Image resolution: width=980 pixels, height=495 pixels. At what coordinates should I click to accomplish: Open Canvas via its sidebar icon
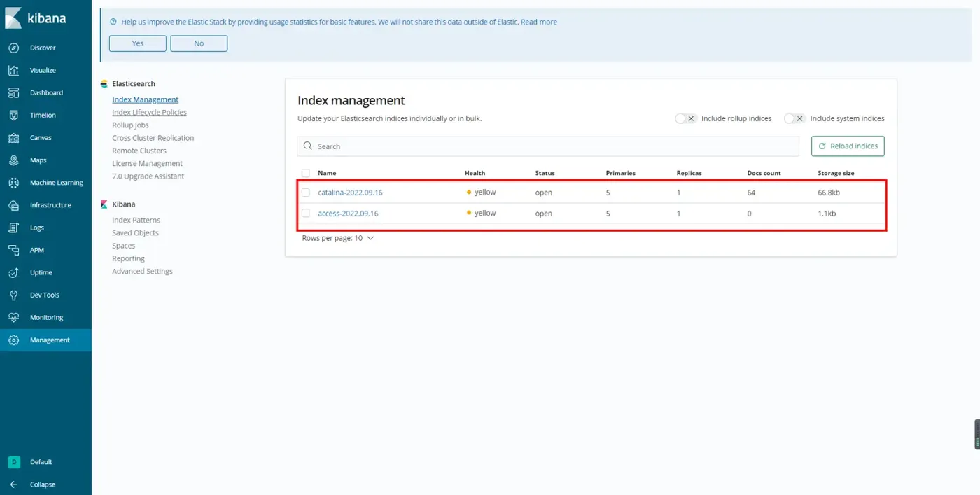coord(13,137)
